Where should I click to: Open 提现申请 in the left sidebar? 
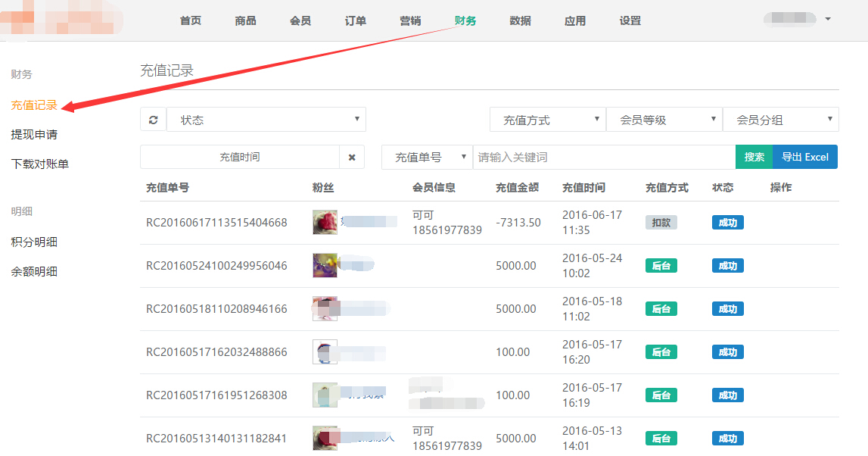pos(34,134)
